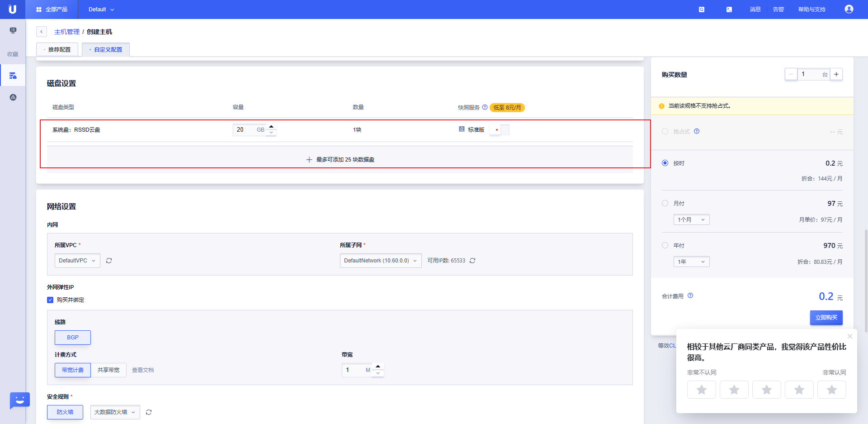This screenshot has height=424, width=868.
Task: Open the user account avatar
Action: [849, 9]
